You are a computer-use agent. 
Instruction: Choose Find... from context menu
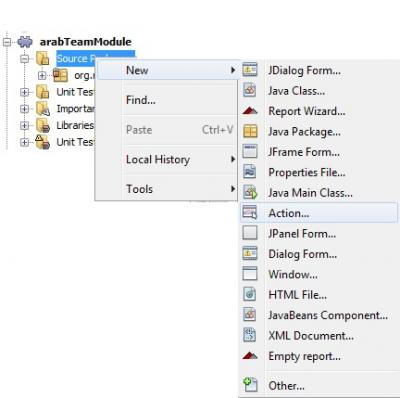(167, 100)
